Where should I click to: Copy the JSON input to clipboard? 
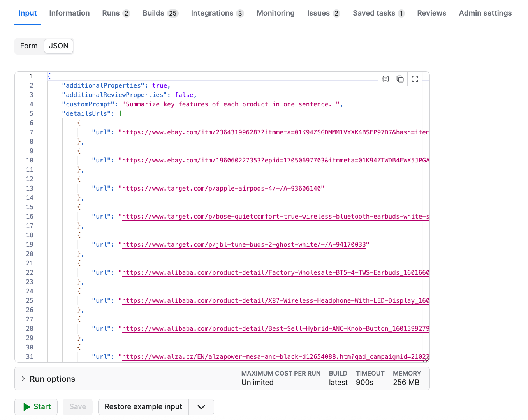(x=400, y=79)
